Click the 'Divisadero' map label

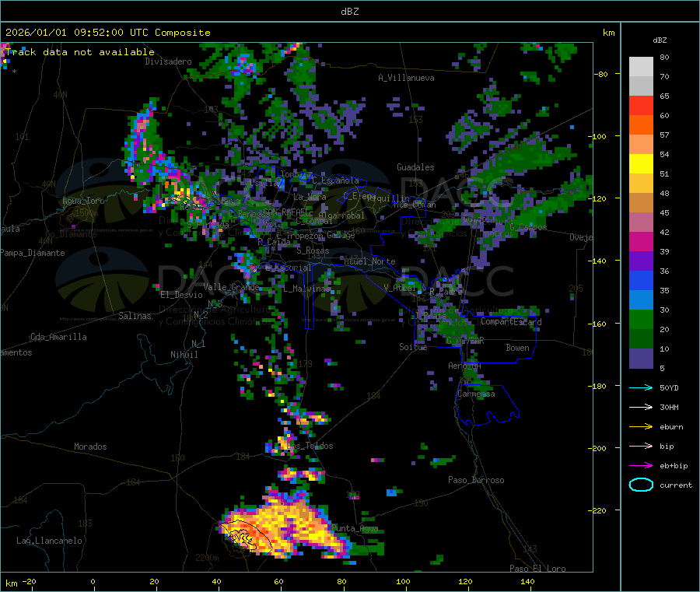(168, 61)
